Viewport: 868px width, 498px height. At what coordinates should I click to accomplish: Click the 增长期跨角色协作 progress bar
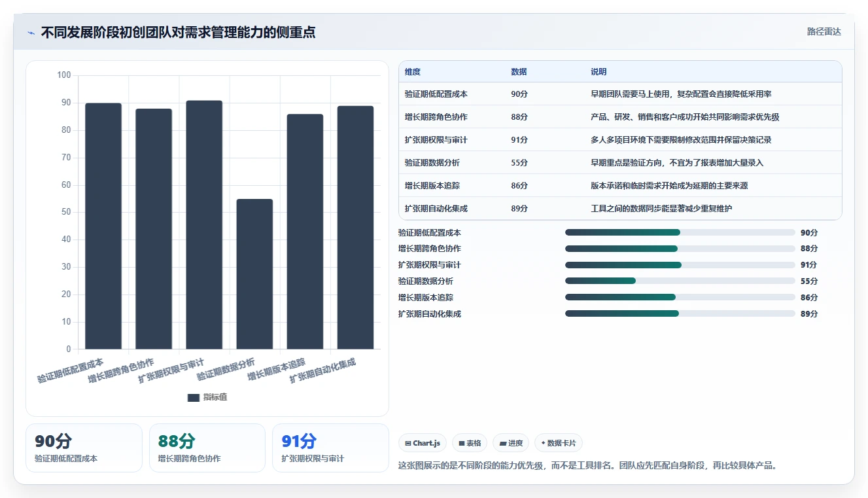point(680,249)
